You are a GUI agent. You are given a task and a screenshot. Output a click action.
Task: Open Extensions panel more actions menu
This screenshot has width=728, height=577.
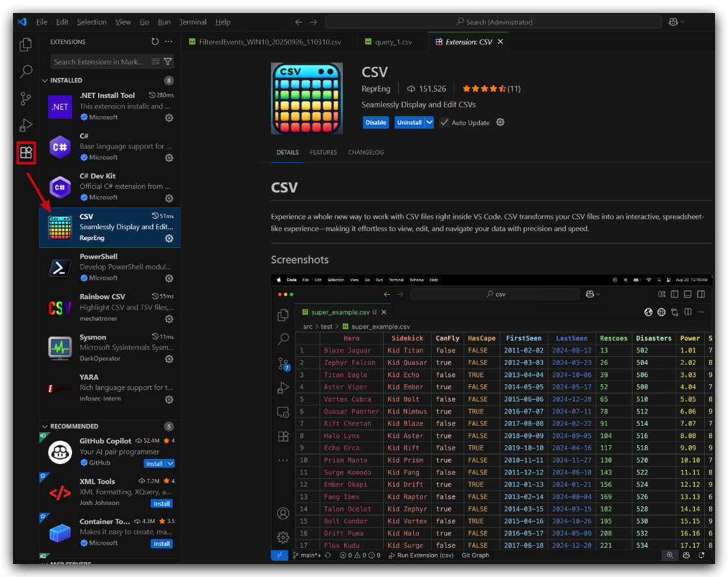click(x=169, y=42)
